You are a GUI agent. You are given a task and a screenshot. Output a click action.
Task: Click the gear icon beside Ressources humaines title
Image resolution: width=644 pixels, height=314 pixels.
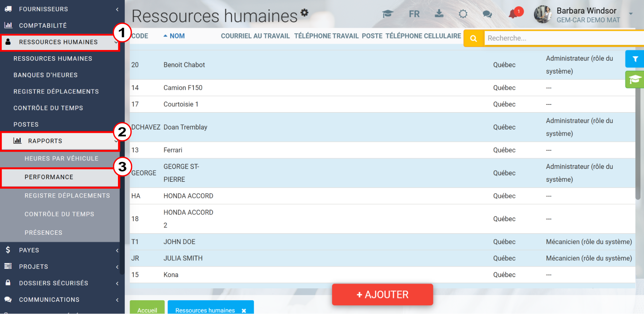click(305, 12)
